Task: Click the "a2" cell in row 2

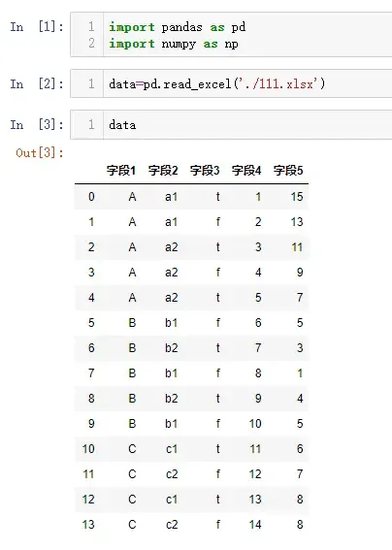Action: (172, 247)
